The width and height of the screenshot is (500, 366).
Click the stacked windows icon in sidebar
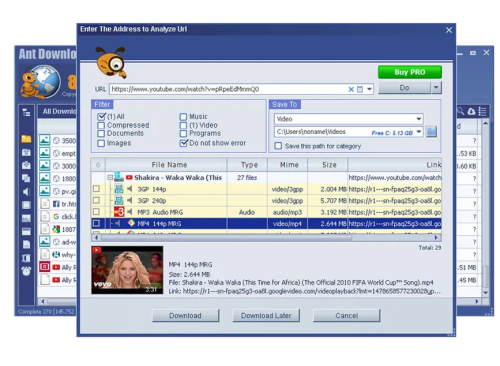26,178
